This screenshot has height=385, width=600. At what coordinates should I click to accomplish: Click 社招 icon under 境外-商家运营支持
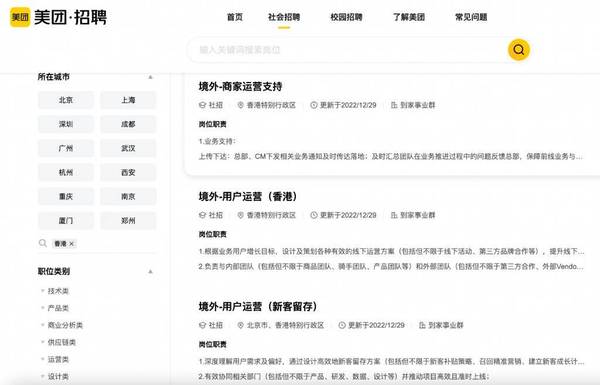click(x=202, y=105)
